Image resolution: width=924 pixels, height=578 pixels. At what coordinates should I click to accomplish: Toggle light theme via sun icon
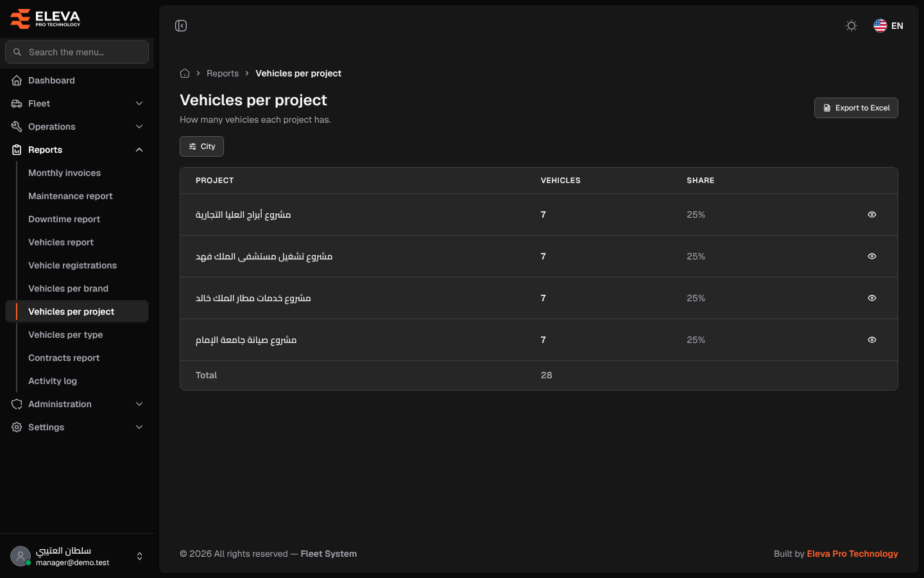click(851, 26)
